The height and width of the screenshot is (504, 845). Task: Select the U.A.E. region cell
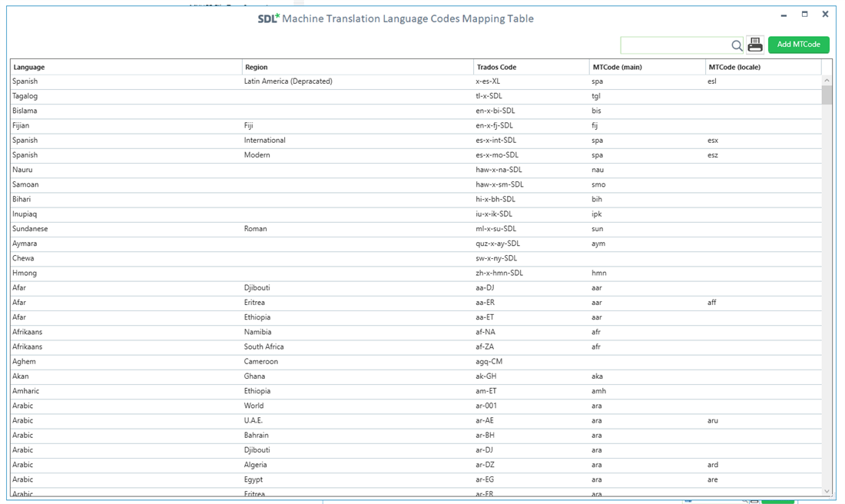coord(253,420)
